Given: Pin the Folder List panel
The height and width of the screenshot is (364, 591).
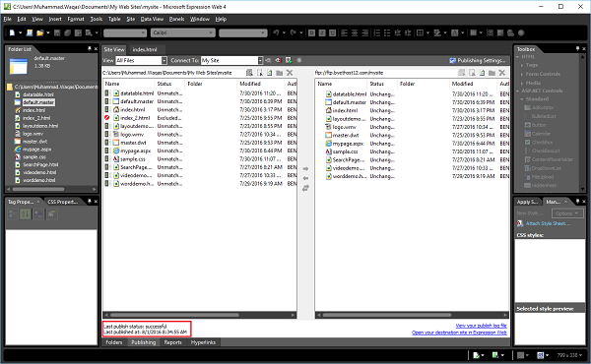Looking at the screenshot, I should (90, 49).
